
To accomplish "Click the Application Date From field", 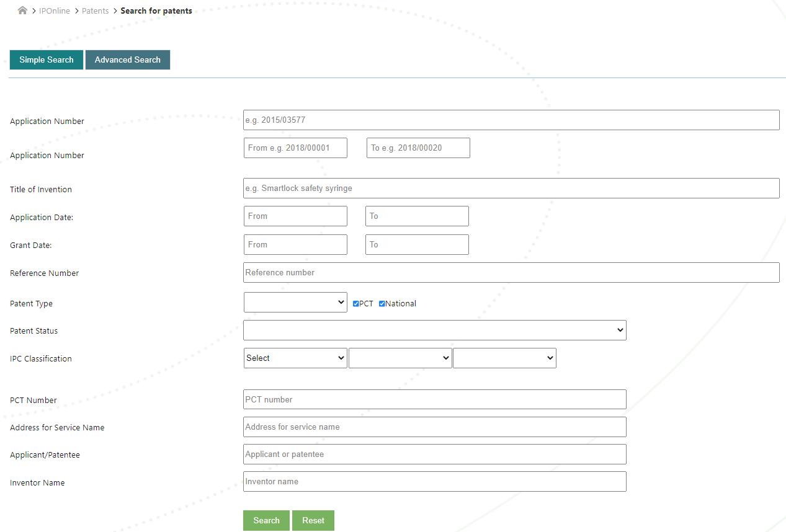I will click(295, 216).
